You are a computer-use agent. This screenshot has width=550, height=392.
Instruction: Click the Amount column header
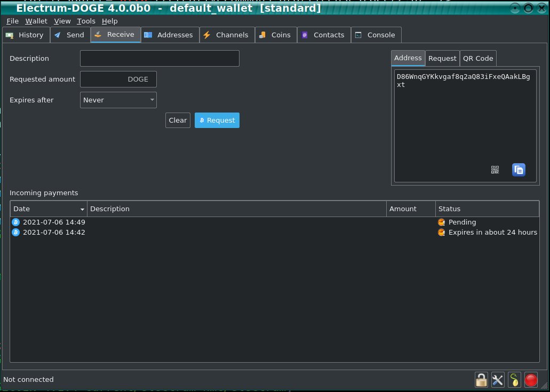click(x=411, y=209)
